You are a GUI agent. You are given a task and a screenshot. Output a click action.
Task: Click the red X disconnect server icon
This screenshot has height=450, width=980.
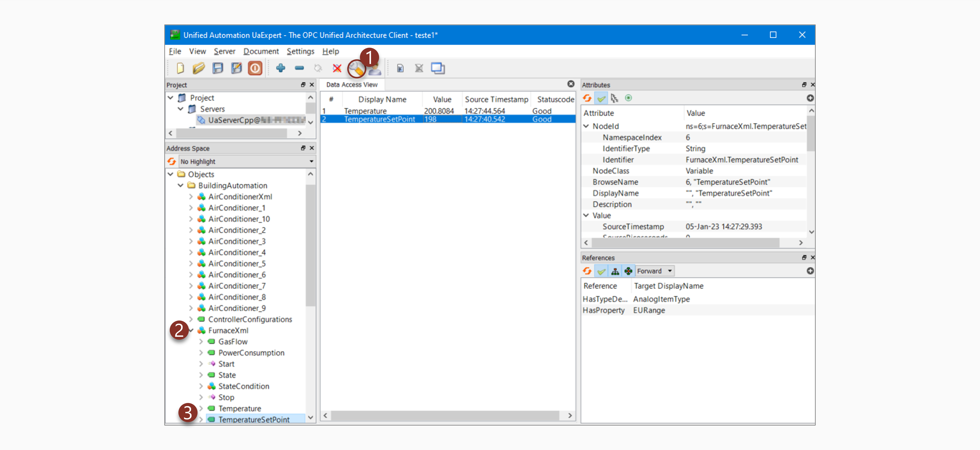337,68
